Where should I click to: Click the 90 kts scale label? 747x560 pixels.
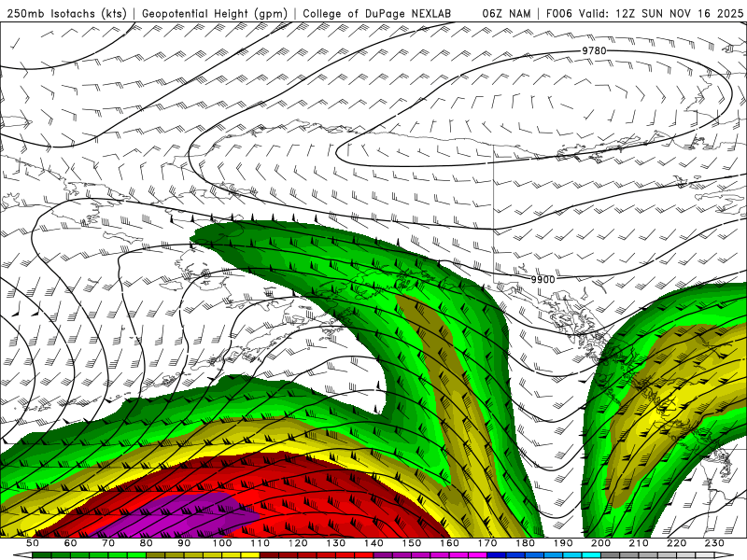click(x=184, y=543)
